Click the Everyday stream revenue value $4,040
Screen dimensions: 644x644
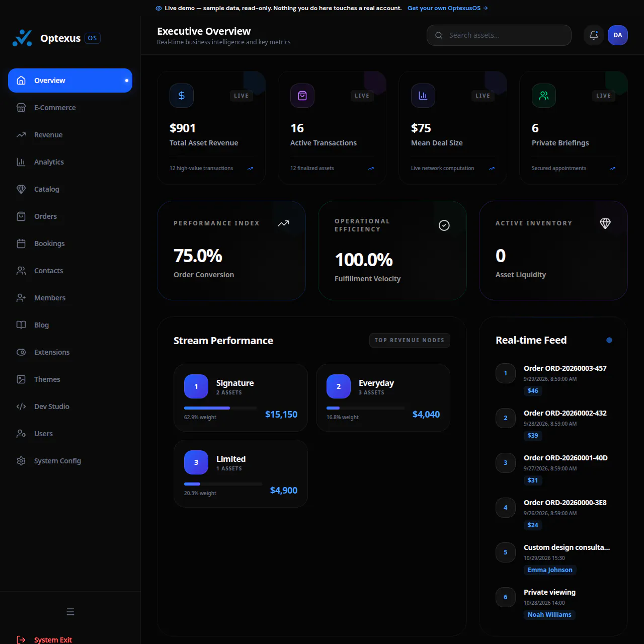pos(426,415)
